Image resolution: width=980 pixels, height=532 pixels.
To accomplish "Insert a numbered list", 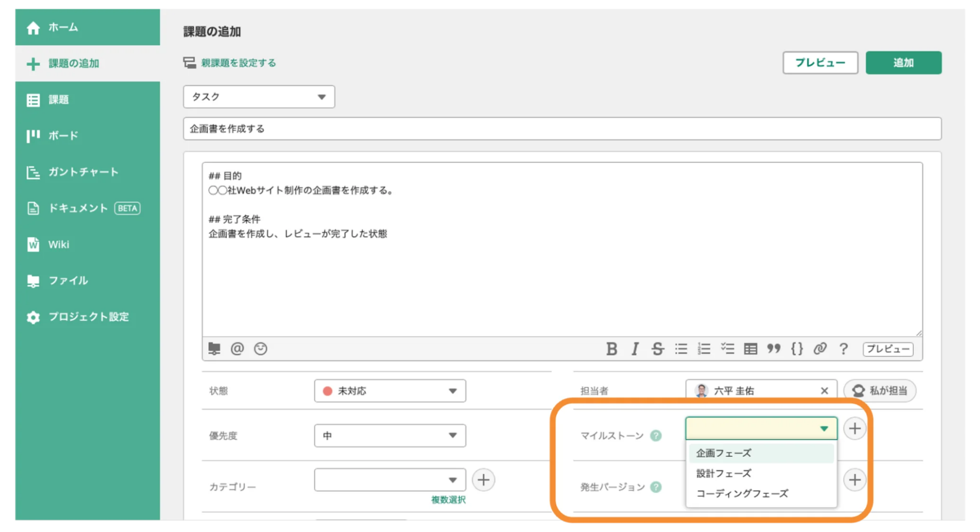I will pos(704,349).
